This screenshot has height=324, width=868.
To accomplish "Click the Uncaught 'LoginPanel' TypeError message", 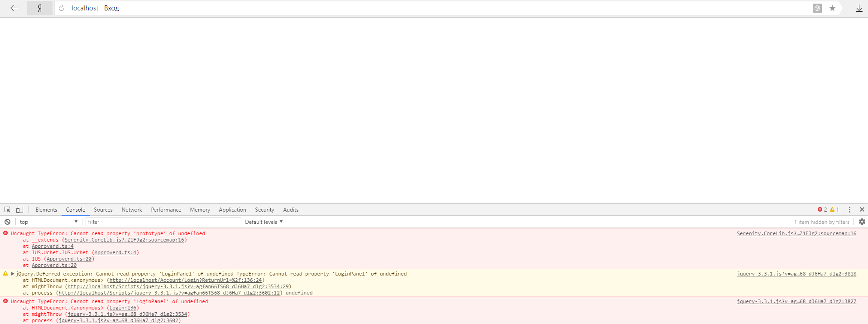I will (x=109, y=302).
